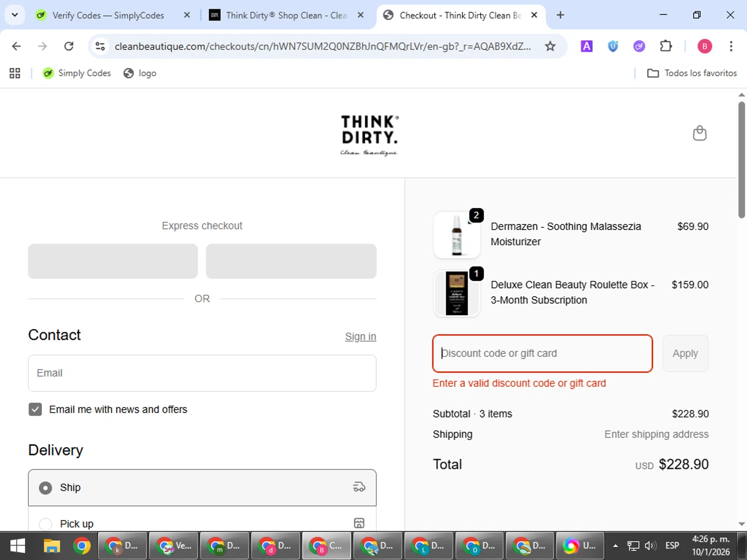Click the Dermazen Soothing Malassezia Moisturizer name
Screen dimensions: 747x560
point(566,234)
